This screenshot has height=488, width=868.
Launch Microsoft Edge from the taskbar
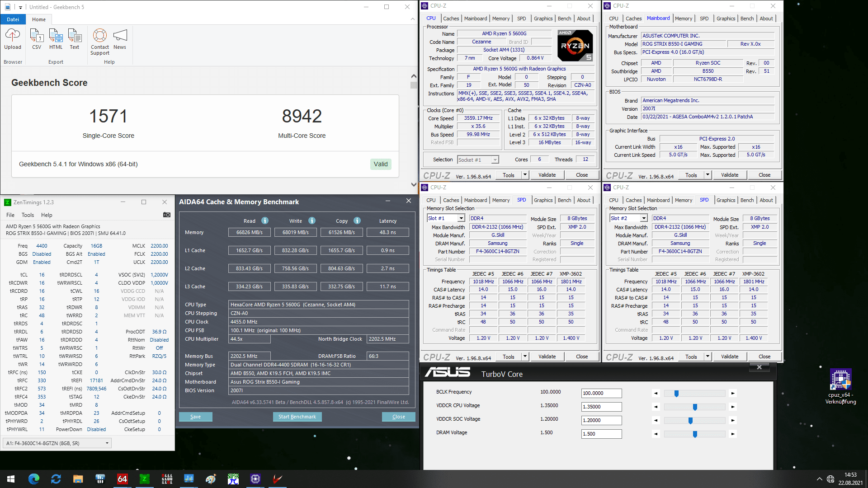33,479
